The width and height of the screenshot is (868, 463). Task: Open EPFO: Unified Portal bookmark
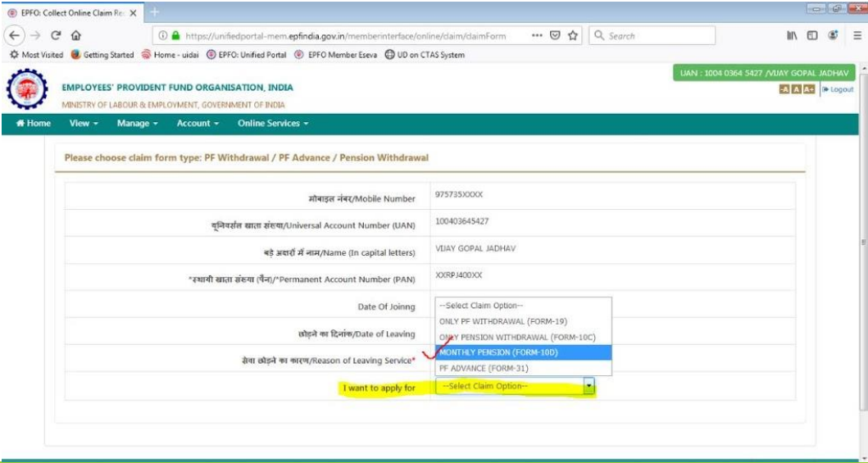point(247,55)
